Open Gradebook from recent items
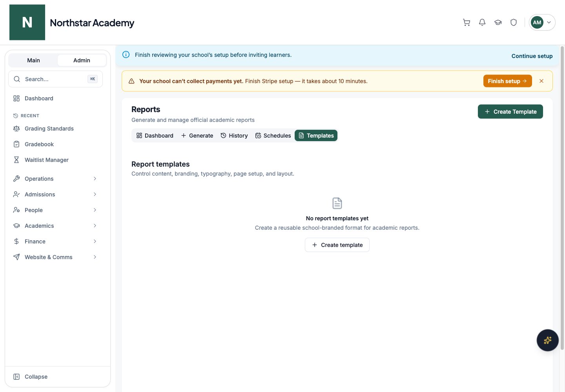 (55, 144)
